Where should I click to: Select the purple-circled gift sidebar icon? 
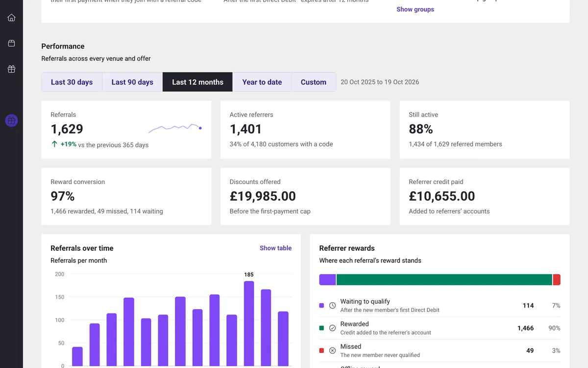coord(11,120)
